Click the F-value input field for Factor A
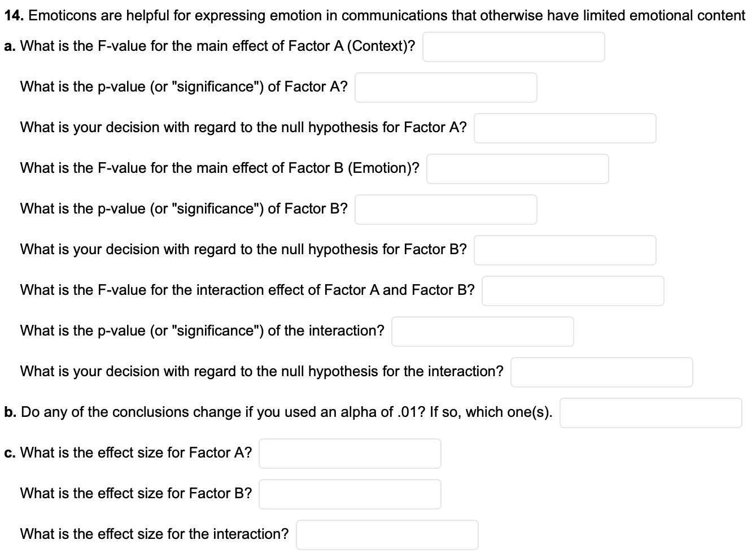 (514, 46)
